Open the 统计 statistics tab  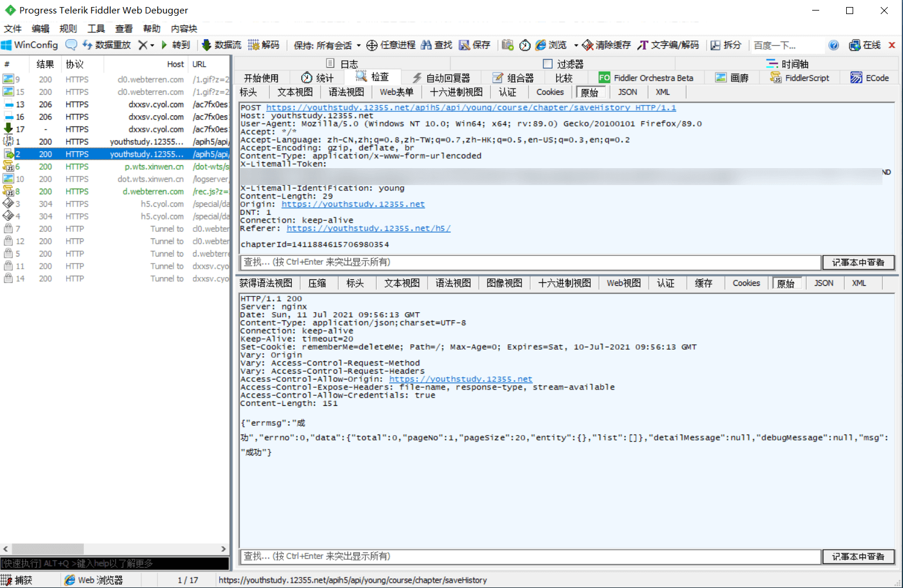click(x=317, y=78)
